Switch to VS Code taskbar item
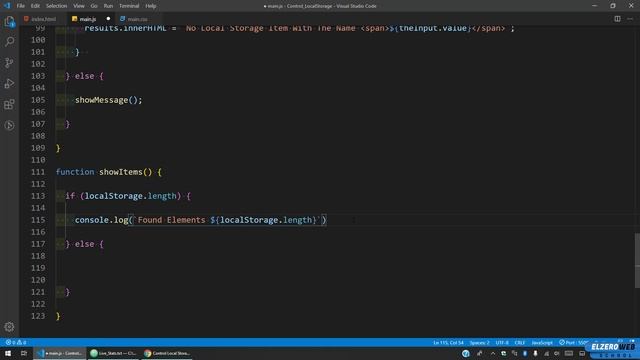Viewport: 640px width, 360px height. click(60, 353)
